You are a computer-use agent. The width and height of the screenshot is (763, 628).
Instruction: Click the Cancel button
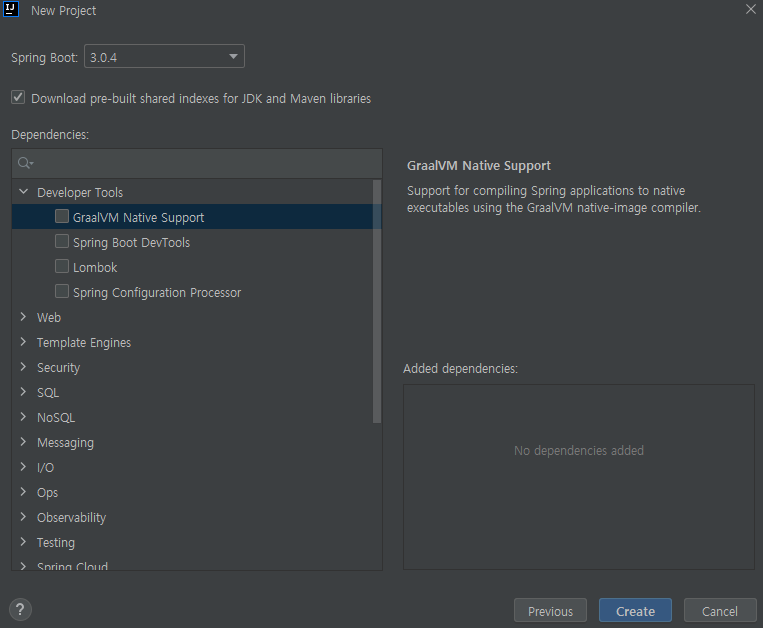point(720,610)
